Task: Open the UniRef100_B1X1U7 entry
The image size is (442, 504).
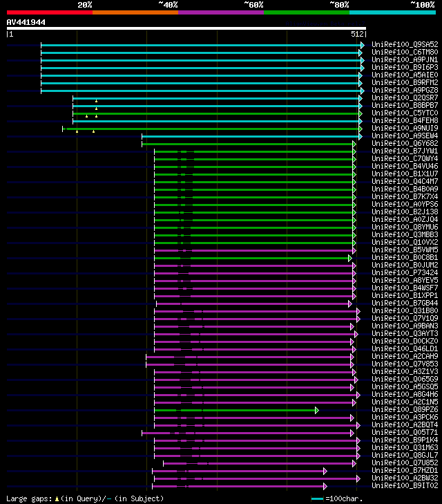Action: (405, 174)
